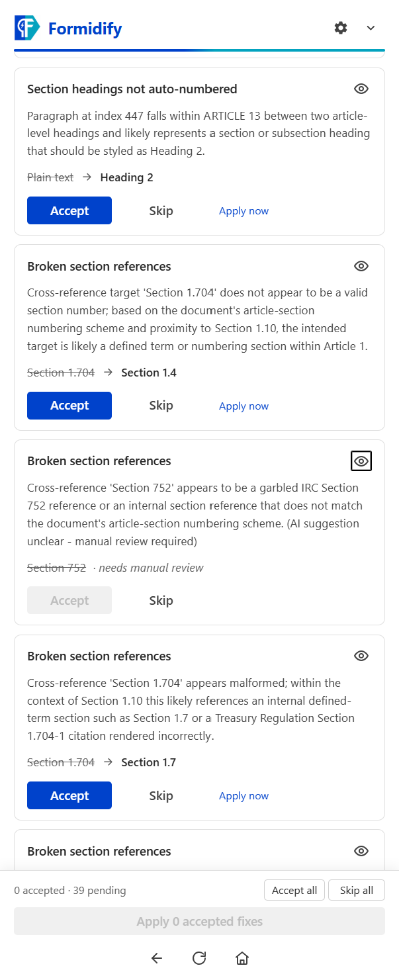399x980 pixels.
Task: Click Skip all button
Action: (357, 890)
